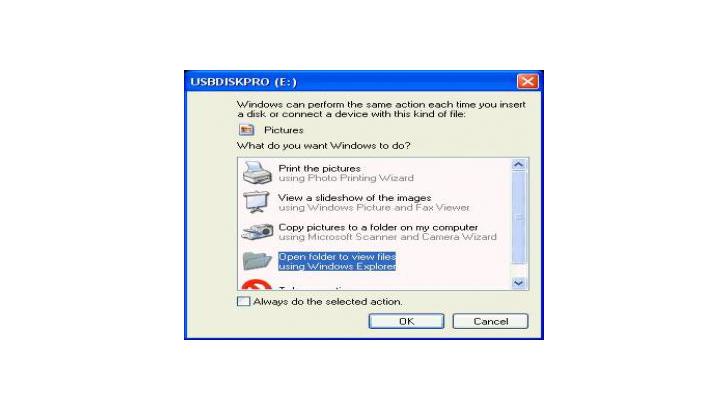The height and width of the screenshot is (409, 728).
Task: Click the action list's up arrow
Action: tap(519, 165)
